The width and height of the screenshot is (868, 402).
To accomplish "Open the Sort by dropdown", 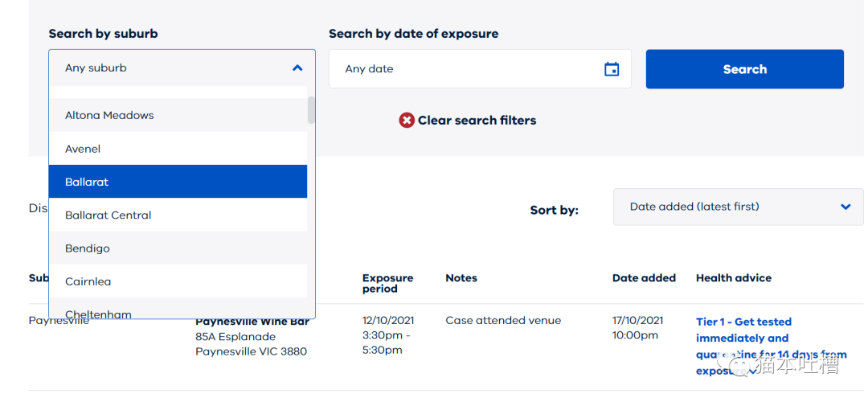I will pyautogui.click(x=738, y=207).
